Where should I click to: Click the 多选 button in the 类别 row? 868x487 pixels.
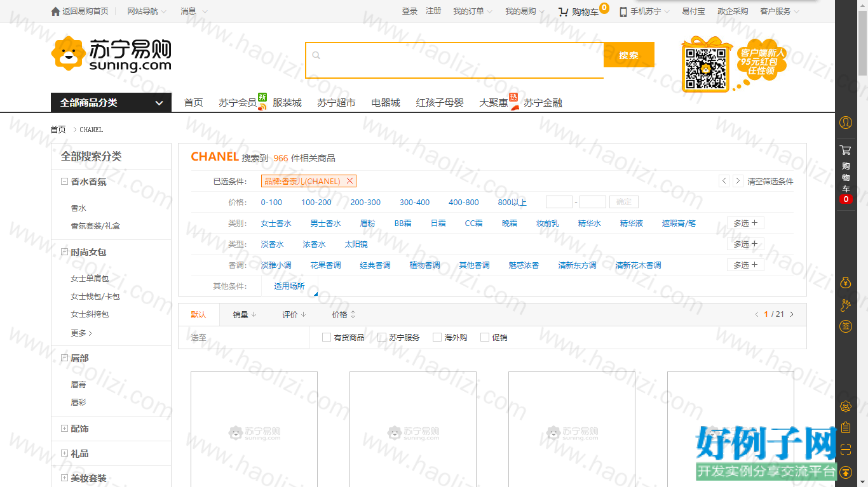click(745, 223)
